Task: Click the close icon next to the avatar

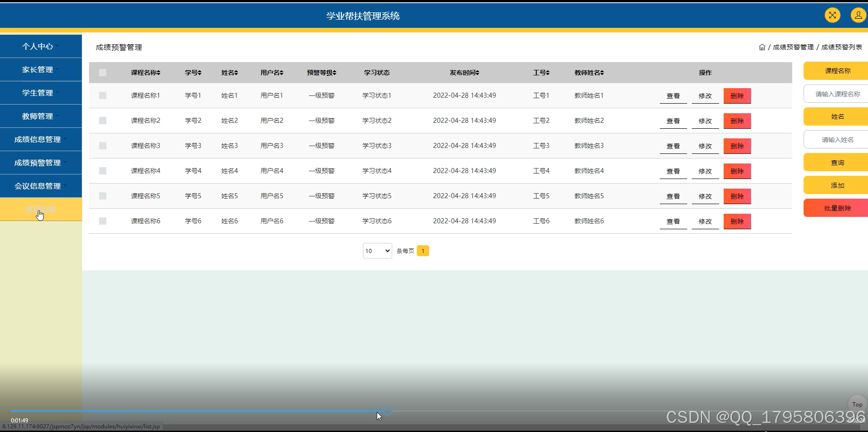Action: pos(832,15)
